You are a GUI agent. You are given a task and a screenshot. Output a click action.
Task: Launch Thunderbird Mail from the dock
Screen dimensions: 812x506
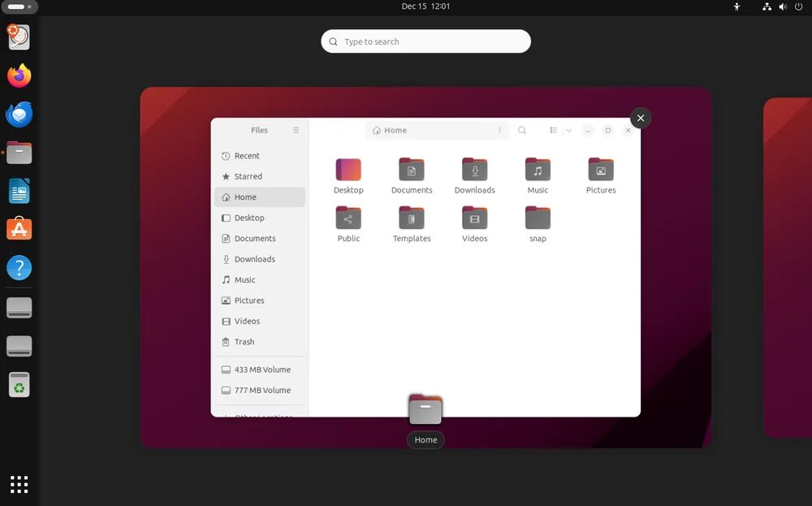coord(19,115)
